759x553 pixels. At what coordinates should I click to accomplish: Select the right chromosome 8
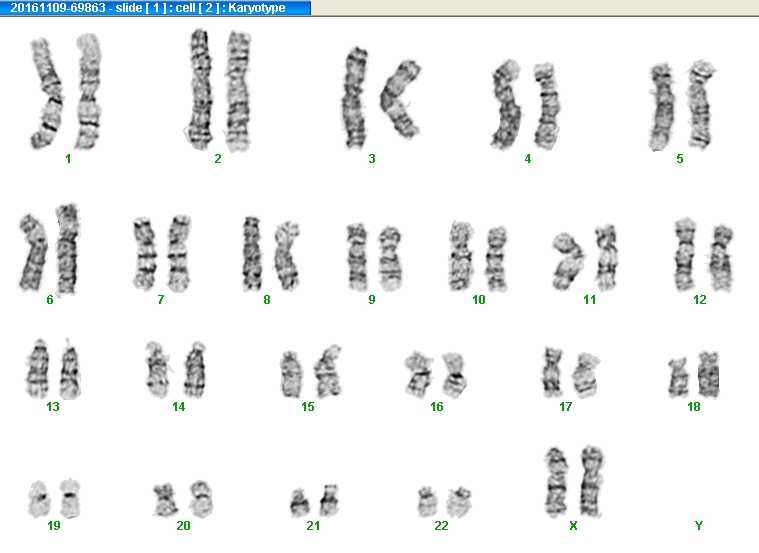(x=288, y=256)
